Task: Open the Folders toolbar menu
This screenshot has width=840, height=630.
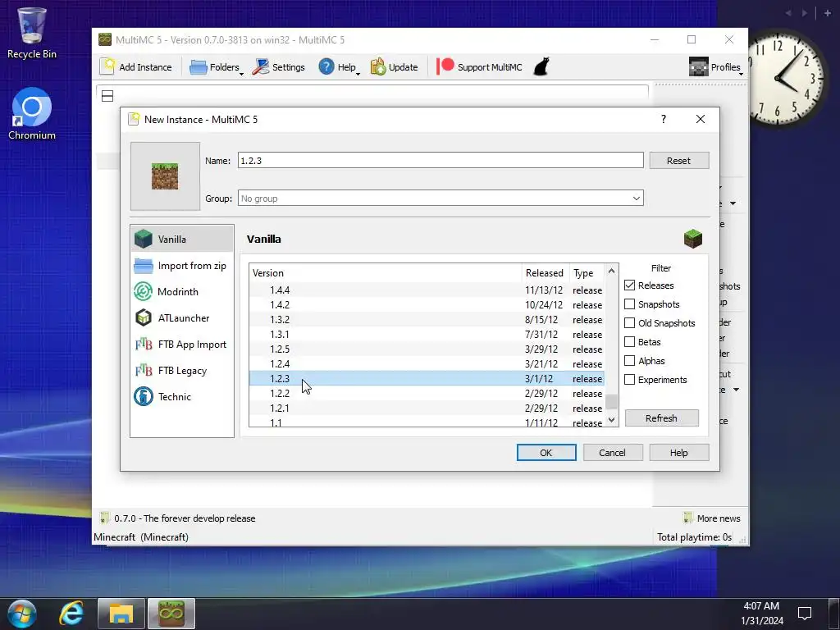Action: pos(217,67)
